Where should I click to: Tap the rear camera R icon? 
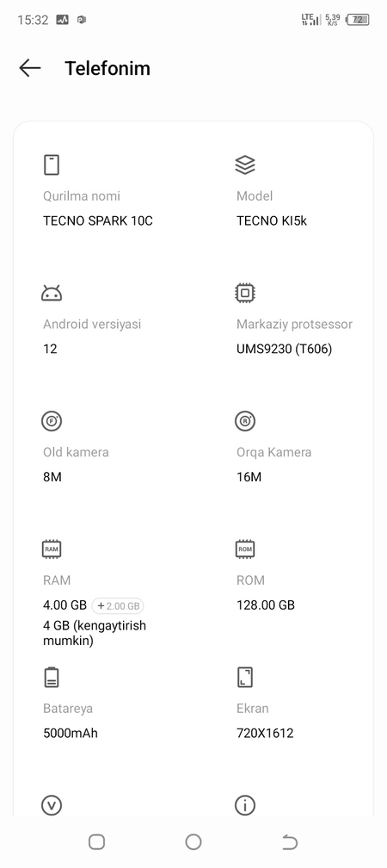245,421
